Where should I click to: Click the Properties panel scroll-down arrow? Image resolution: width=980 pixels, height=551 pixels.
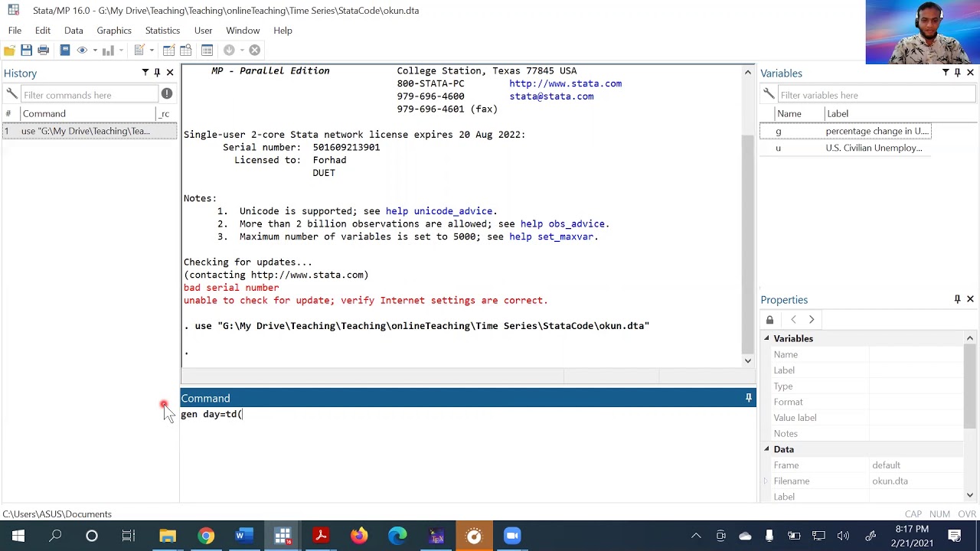(x=970, y=496)
